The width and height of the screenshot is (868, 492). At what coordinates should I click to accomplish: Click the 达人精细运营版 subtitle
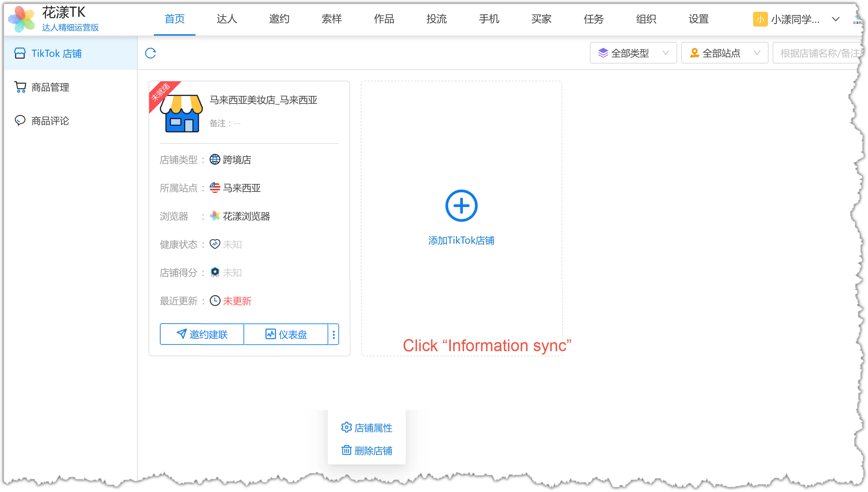70,27
